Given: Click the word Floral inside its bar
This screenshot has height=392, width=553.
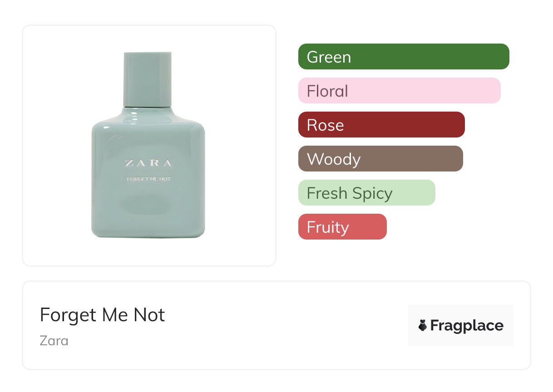Looking at the screenshot, I should tap(327, 91).
